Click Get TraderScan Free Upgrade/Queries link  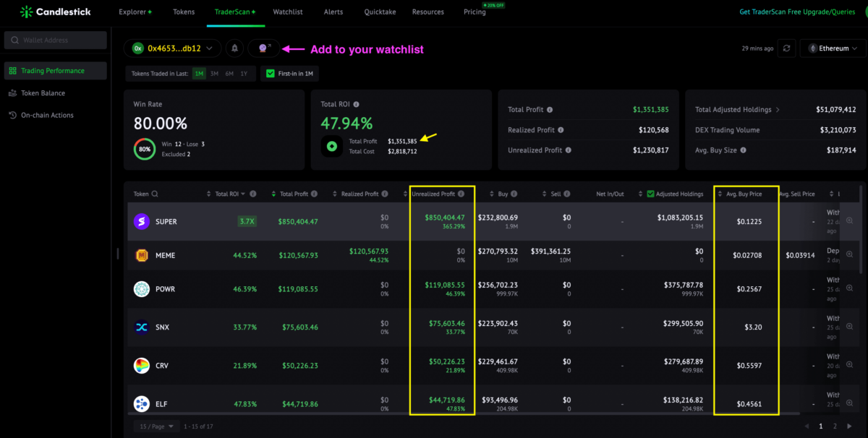click(799, 12)
